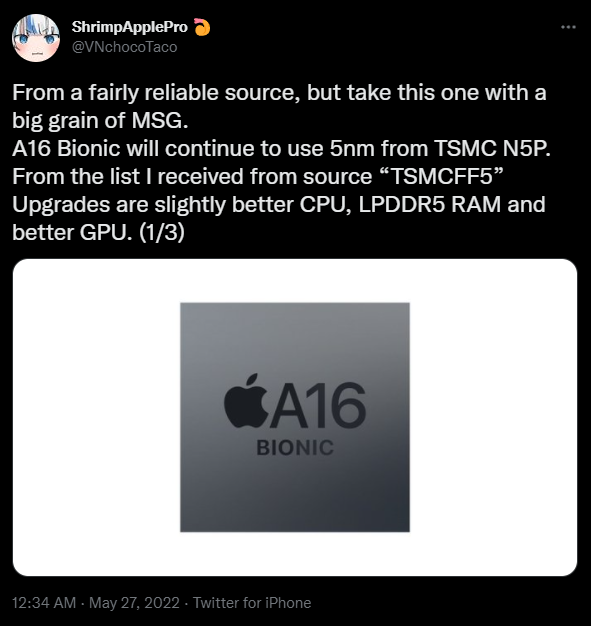Click the May 27, 2022 date
This screenshot has height=626, width=591.
pyautogui.click(x=134, y=603)
